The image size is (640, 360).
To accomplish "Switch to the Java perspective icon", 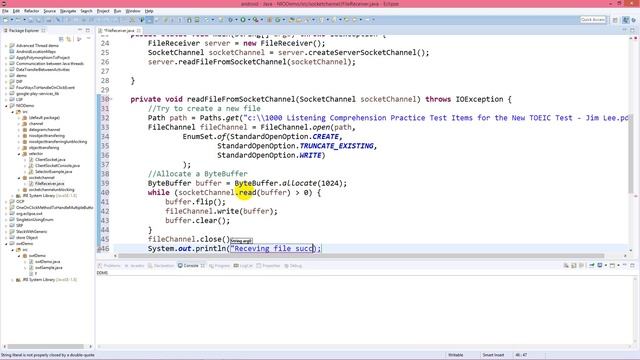I will pos(626,20).
